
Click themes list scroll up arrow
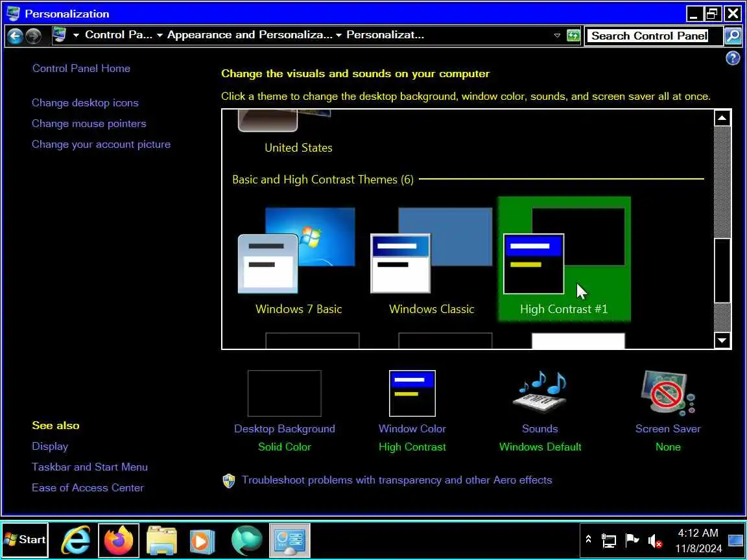(722, 118)
